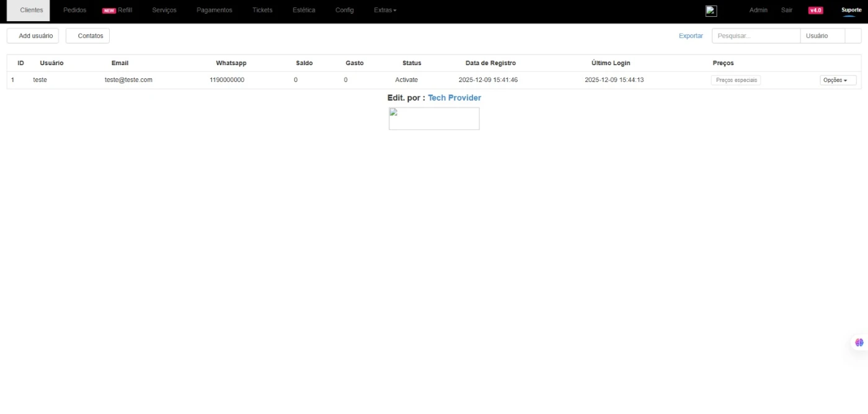
Task: Open the Usuário search filter selector
Action: pos(822,36)
